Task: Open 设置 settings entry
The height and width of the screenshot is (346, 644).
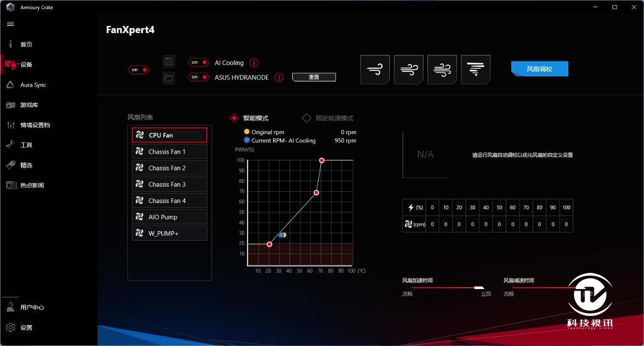Action: coord(26,328)
